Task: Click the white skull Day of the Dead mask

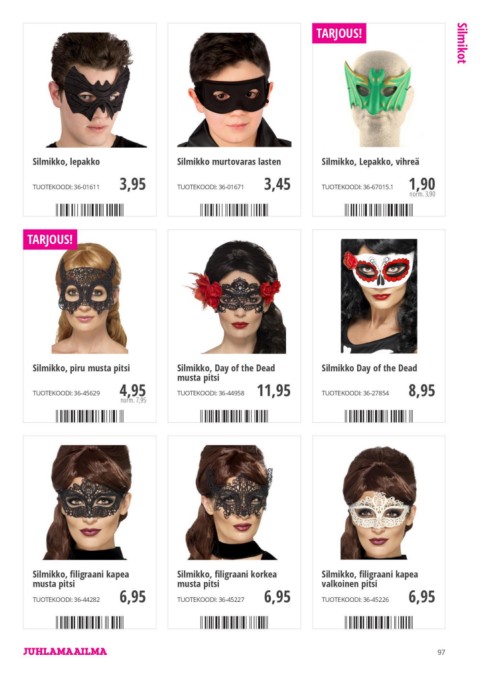Action: pyautogui.click(x=379, y=296)
